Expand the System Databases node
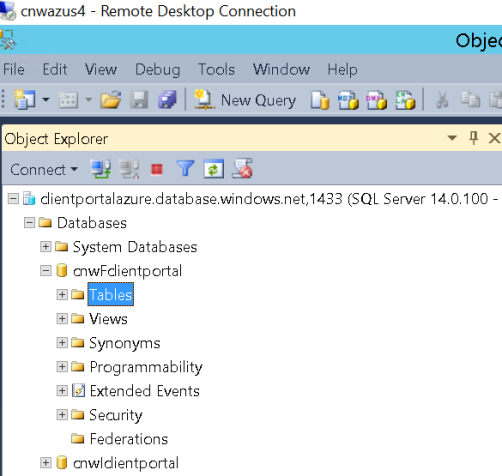This screenshot has width=502, height=476. click(x=46, y=247)
